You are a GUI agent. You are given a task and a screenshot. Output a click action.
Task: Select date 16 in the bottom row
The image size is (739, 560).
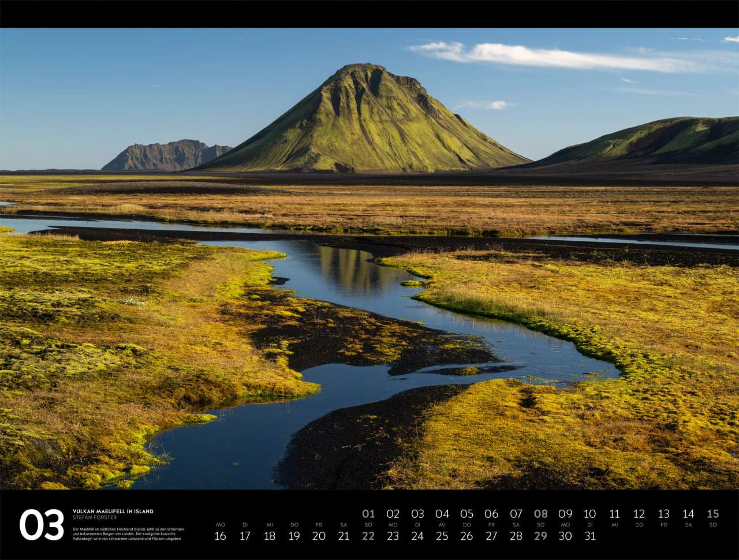[220, 536]
